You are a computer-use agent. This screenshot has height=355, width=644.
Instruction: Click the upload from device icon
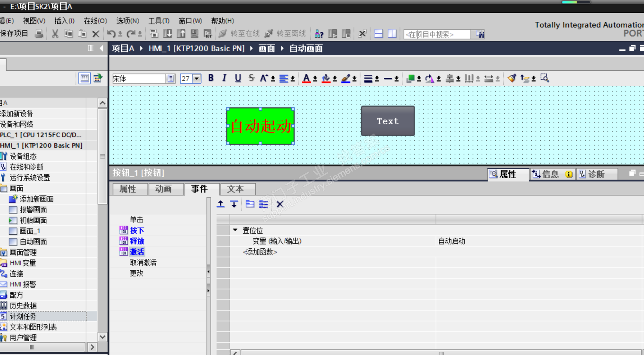181,34
